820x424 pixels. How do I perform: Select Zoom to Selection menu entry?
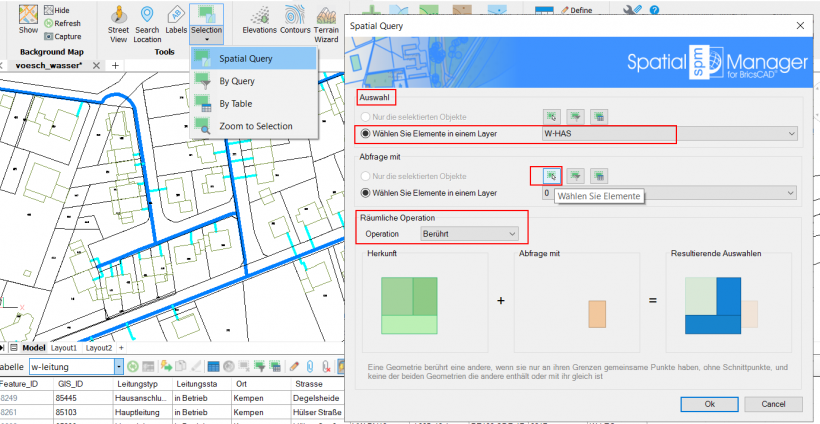pos(255,126)
